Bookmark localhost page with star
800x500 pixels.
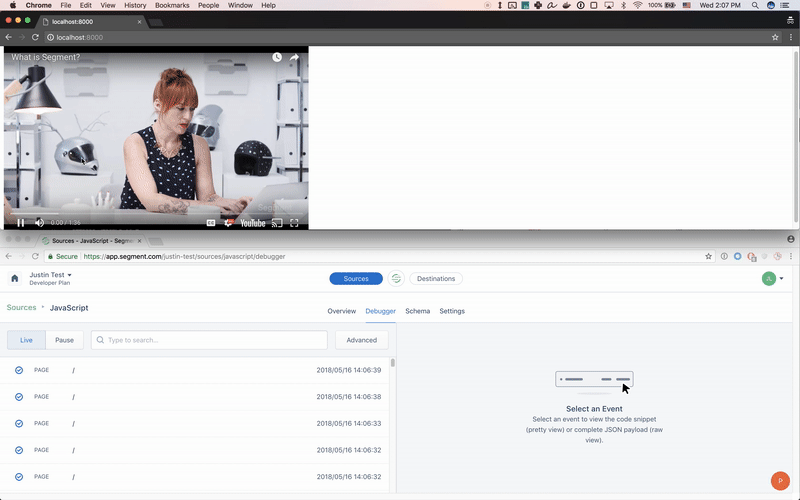(775, 37)
